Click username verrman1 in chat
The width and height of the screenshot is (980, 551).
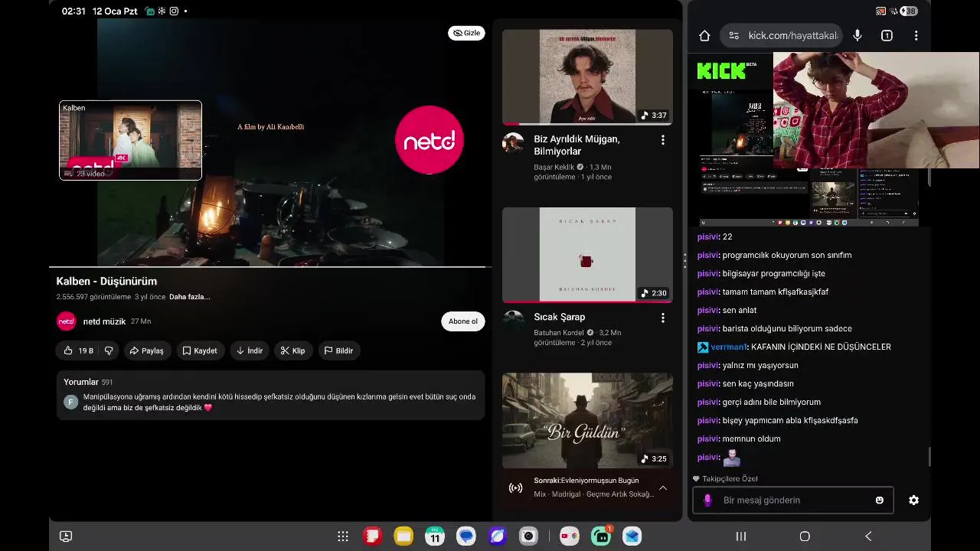click(x=728, y=347)
